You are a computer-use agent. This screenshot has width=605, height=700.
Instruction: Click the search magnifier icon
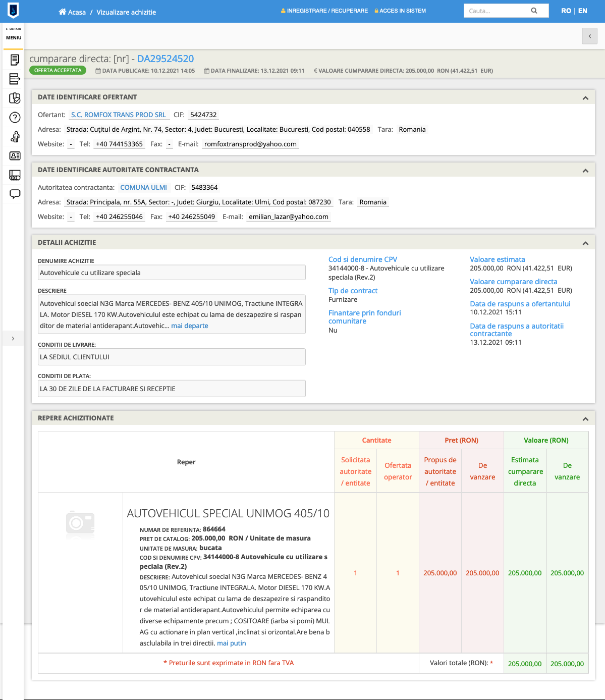pyautogui.click(x=534, y=11)
